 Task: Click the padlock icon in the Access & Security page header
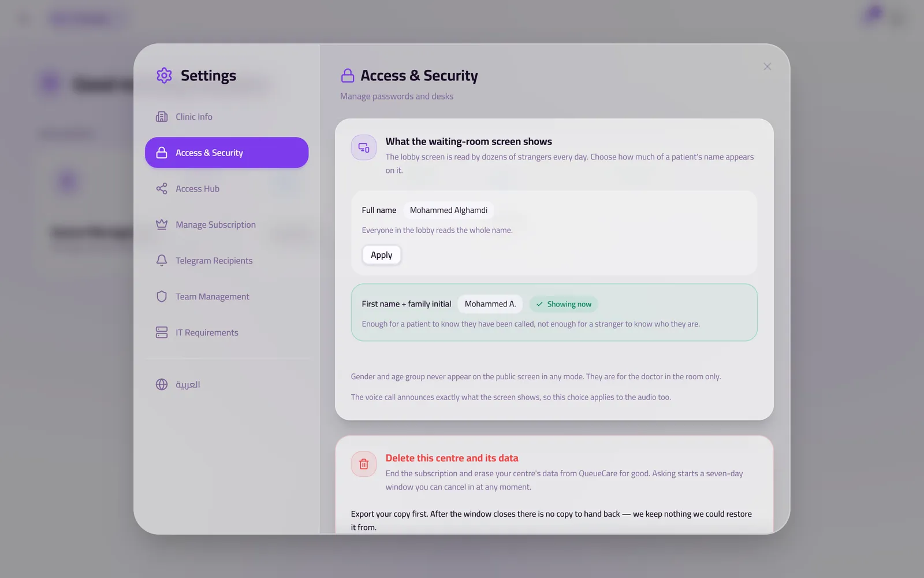[348, 76]
